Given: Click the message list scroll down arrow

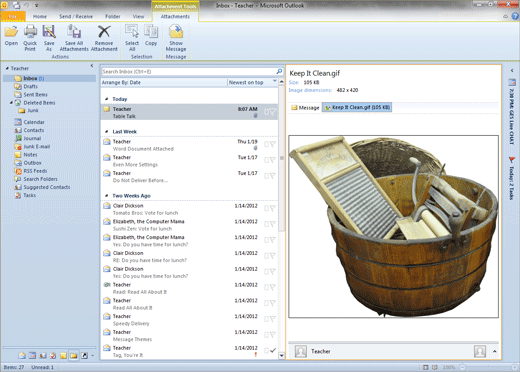Looking at the screenshot, I should click(282, 355).
